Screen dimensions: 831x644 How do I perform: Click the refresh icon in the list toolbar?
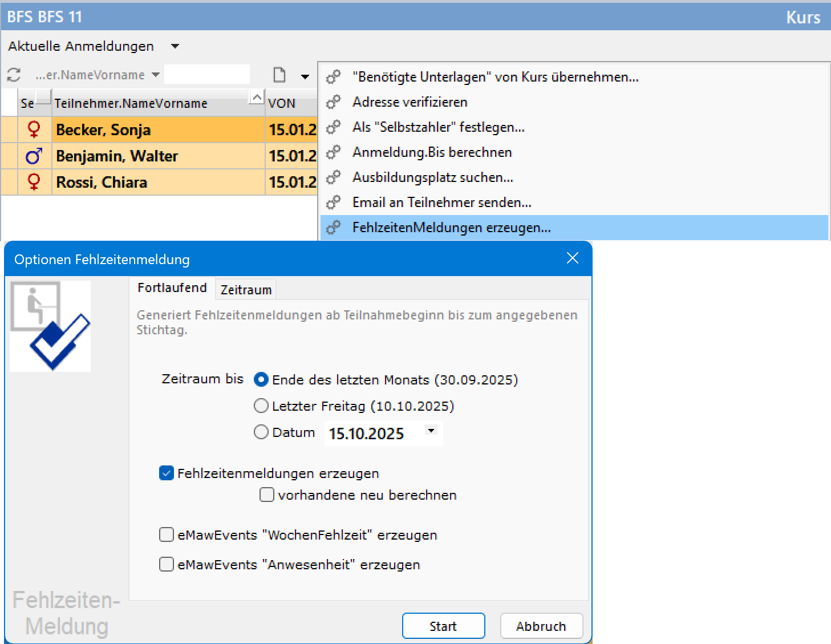click(x=14, y=75)
